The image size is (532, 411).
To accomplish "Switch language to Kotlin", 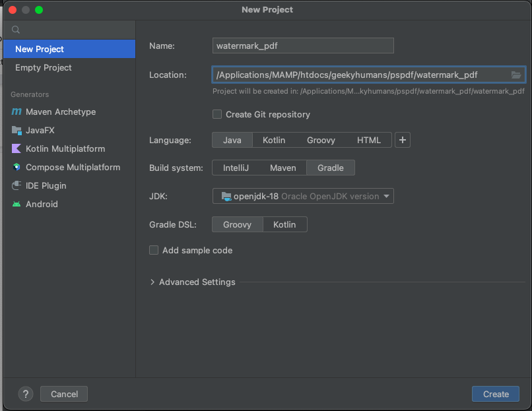I will point(274,140).
